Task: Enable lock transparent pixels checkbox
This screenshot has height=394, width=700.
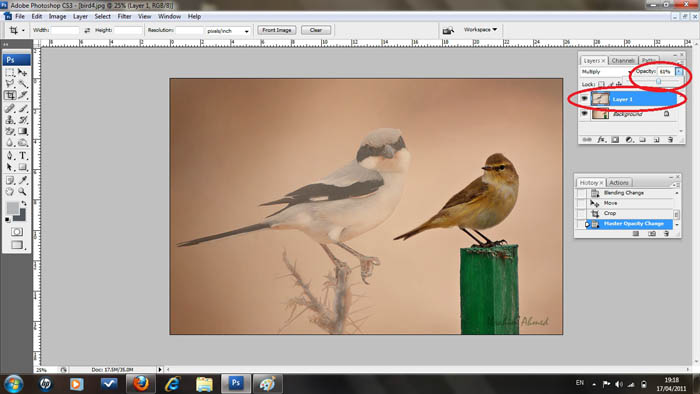Action: coord(601,84)
